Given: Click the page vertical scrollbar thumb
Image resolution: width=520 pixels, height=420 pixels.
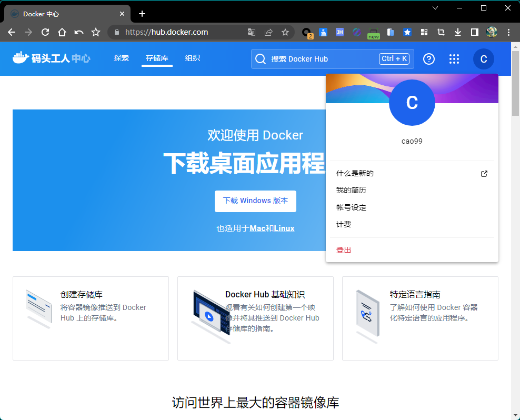Looking at the screenshot, I should [515, 83].
